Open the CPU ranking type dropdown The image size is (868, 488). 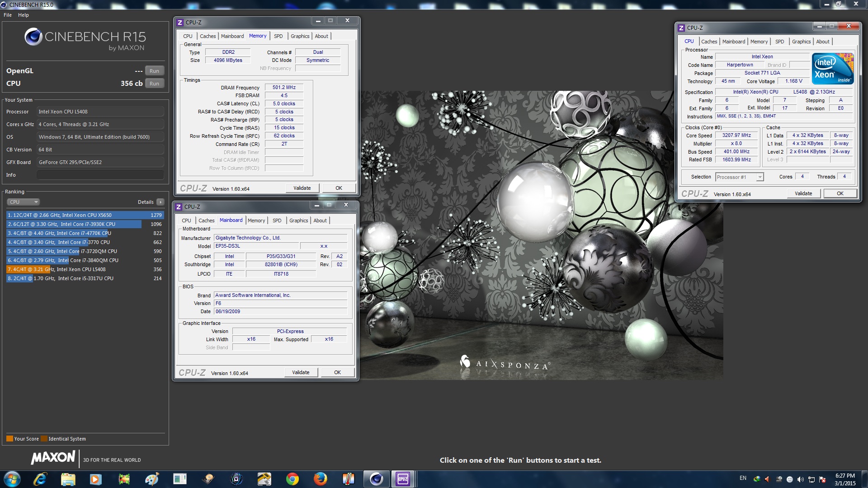pyautogui.click(x=23, y=202)
